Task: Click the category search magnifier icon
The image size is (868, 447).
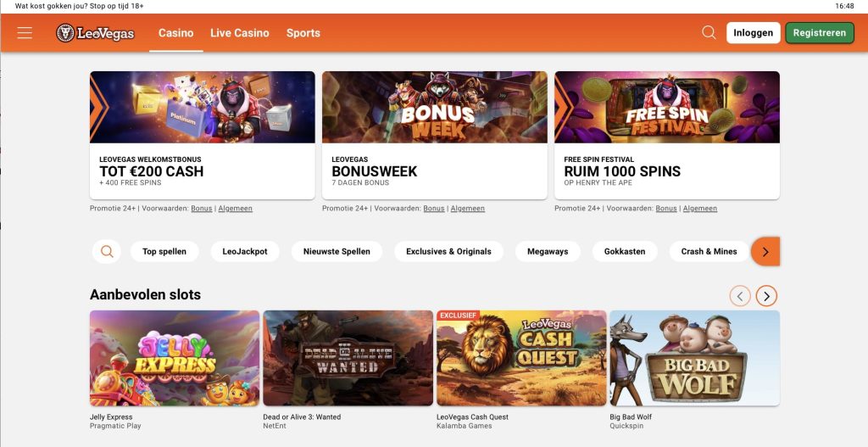Action: point(107,251)
